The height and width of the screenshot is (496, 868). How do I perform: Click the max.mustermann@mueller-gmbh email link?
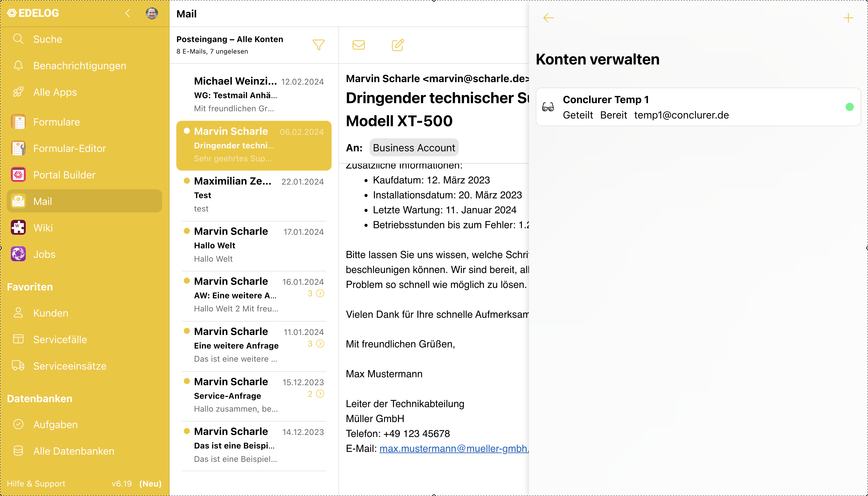click(454, 449)
